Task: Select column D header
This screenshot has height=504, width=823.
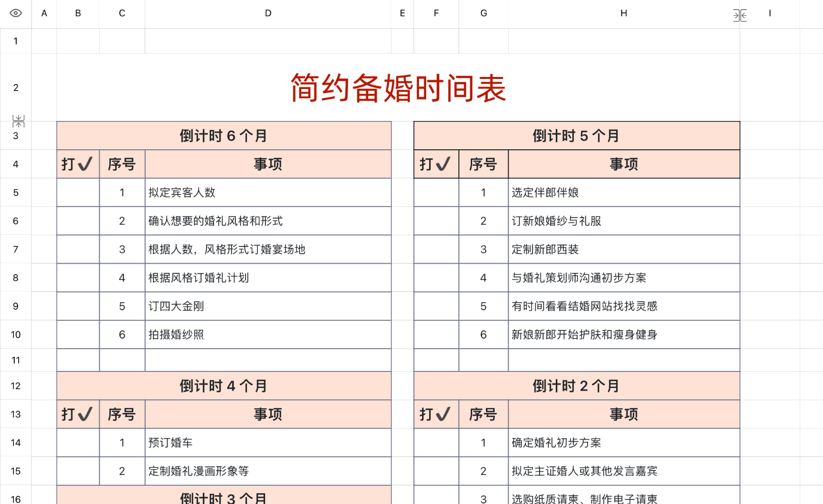Action: [x=268, y=14]
